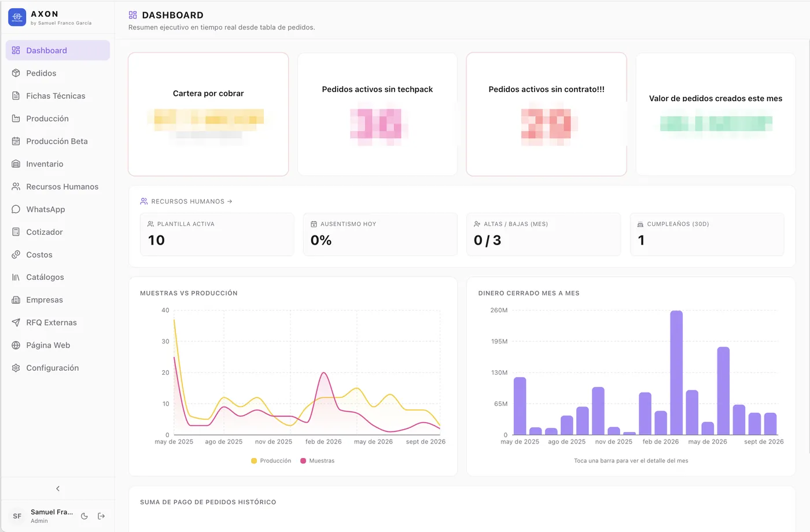810x532 pixels.
Task: Click the DASHBOARD header grid icon
Action: (133, 15)
